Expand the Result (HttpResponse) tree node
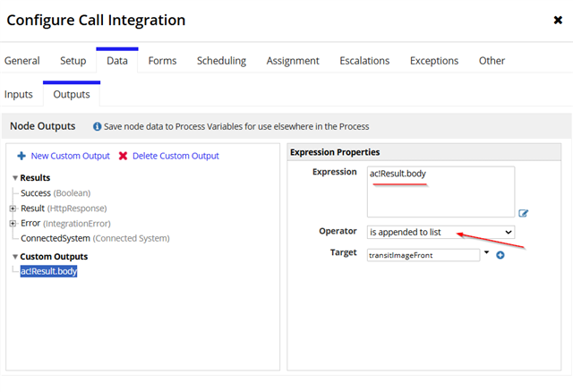 tap(13, 209)
